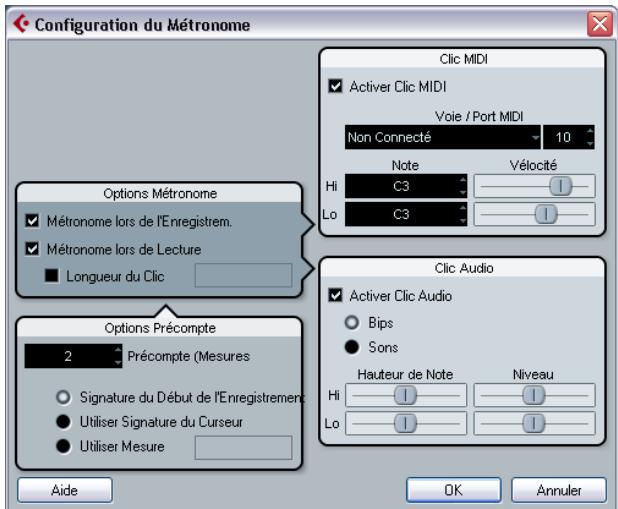Decrease MIDI channel with down arrow
Image resolution: width=618 pixels, height=509 pixels.
click(x=590, y=144)
